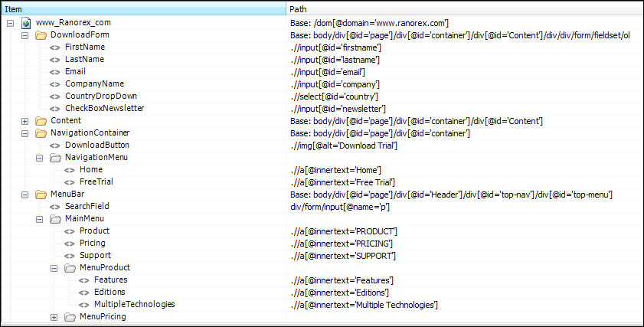The width and height of the screenshot is (644, 327).
Task: Click the CompanyName element tag icon
Action: [x=54, y=85]
